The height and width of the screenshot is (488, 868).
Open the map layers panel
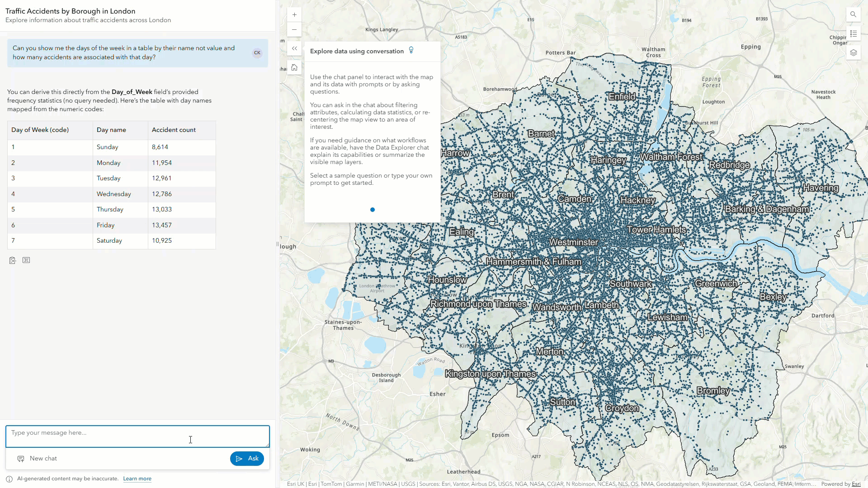pos(853,53)
